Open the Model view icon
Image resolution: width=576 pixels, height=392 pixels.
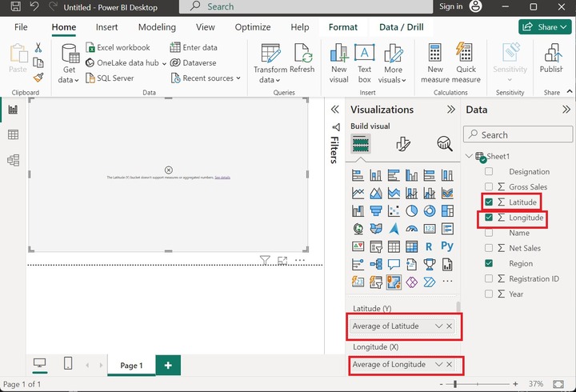pos(14,160)
